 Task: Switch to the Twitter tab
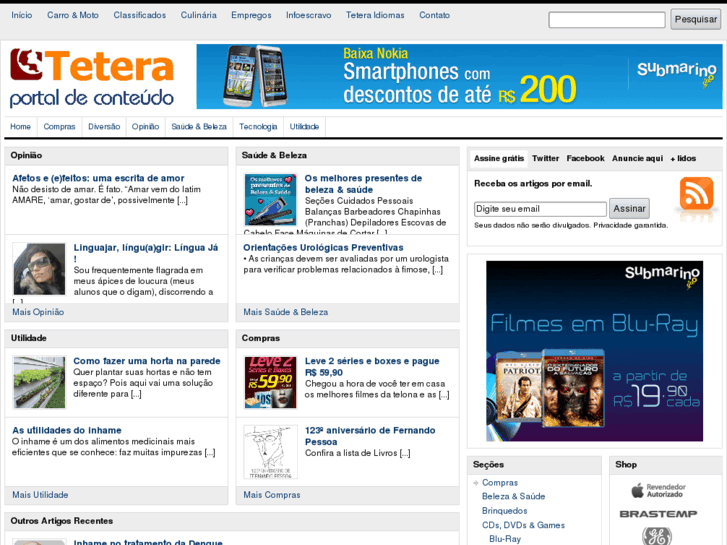pos(545,158)
